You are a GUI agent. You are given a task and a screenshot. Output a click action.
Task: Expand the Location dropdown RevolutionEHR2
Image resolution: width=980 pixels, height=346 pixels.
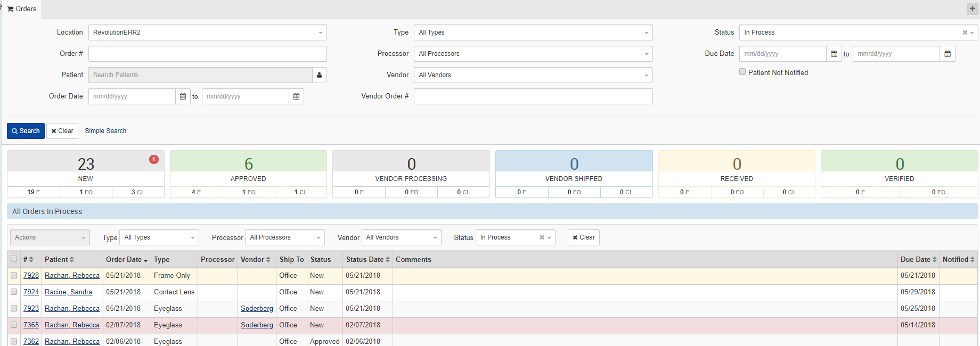click(207, 32)
